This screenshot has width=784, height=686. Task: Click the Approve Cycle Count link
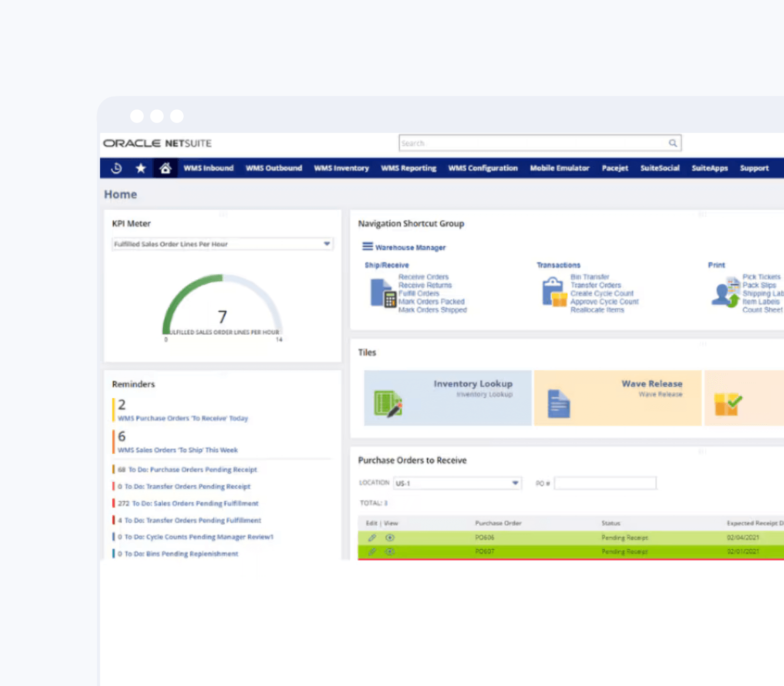605,302
